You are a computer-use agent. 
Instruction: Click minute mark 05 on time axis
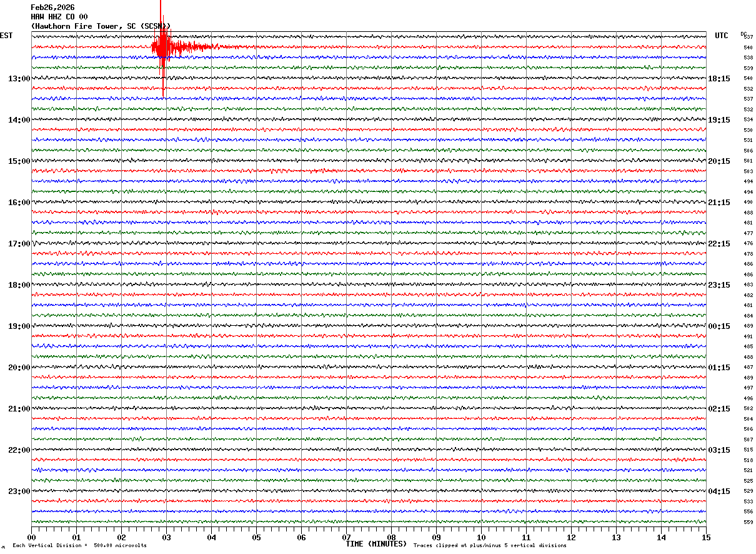[x=257, y=537]
